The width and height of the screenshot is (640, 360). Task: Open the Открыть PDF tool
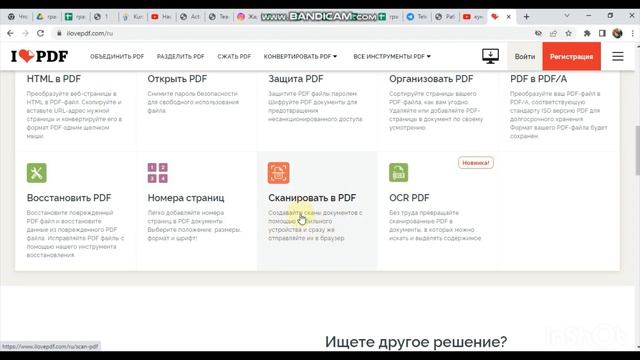177,79
